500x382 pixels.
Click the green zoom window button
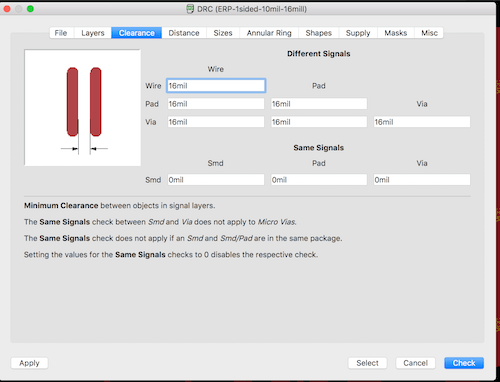point(30,9)
